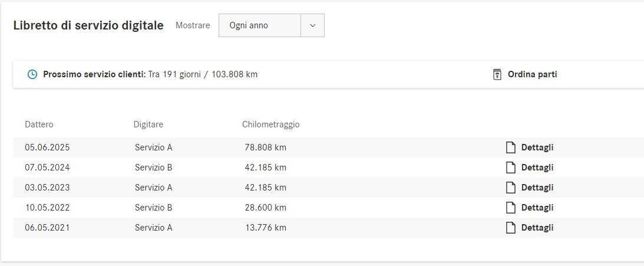Click document icon for the 10.05.2022 service
644x266 pixels.
511,208
